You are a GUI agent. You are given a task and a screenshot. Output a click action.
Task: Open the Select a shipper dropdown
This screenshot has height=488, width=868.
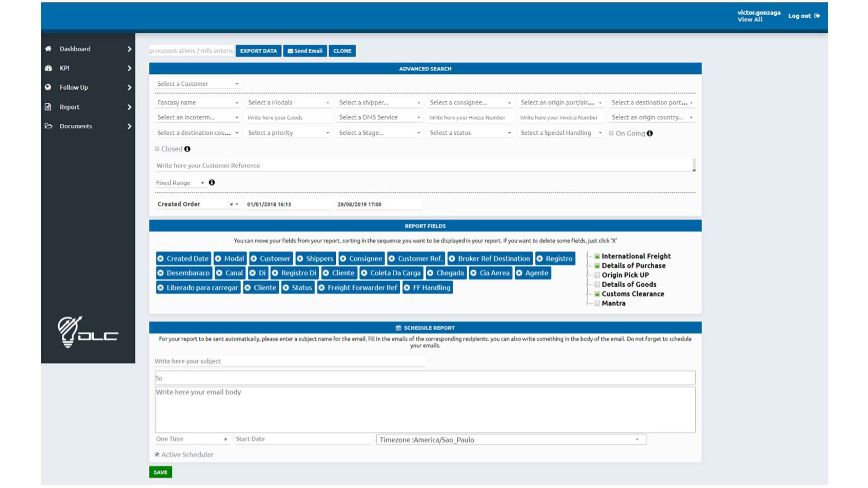coord(379,103)
